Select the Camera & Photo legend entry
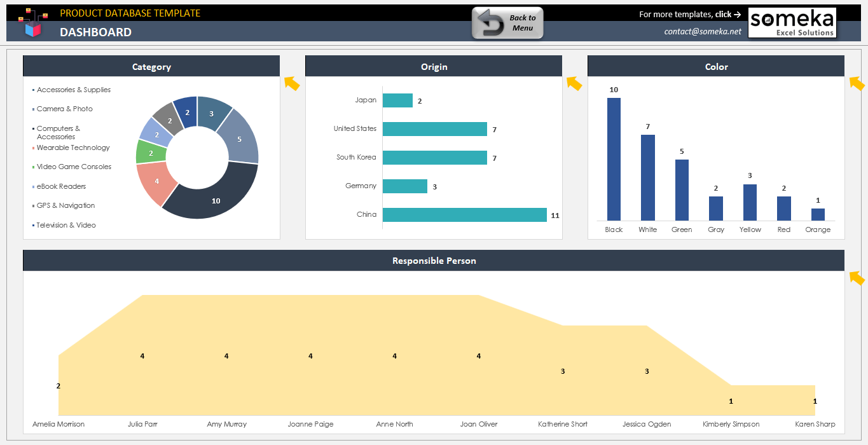The height and width of the screenshot is (445, 868). [64, 109]
